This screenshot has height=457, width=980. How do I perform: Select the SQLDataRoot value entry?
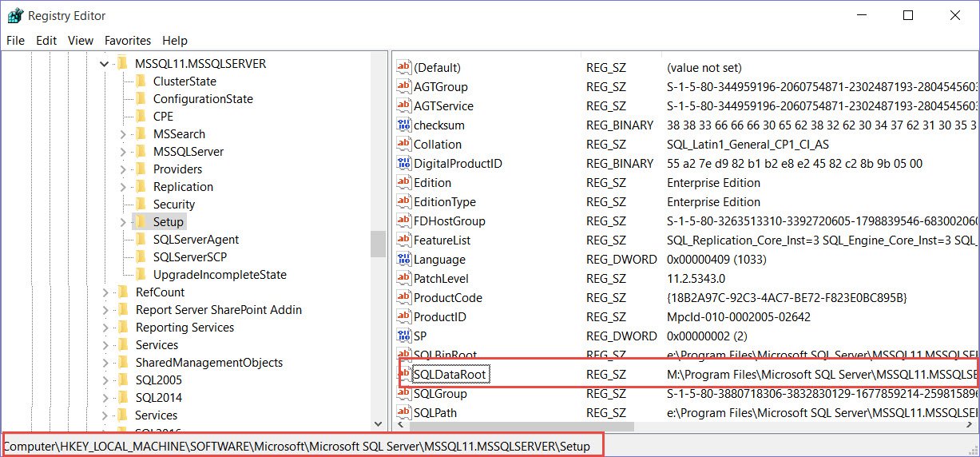point(449,374)
